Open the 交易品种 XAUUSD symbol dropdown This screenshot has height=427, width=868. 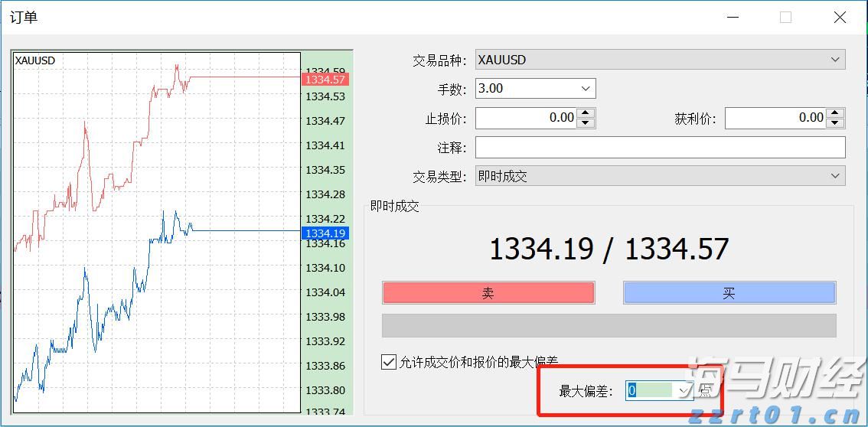tap(835, 60)
